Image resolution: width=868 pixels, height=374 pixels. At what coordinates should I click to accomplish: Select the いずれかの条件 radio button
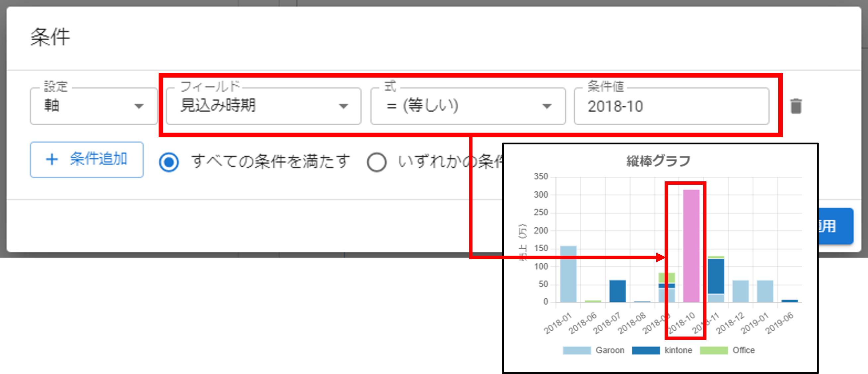376,162
